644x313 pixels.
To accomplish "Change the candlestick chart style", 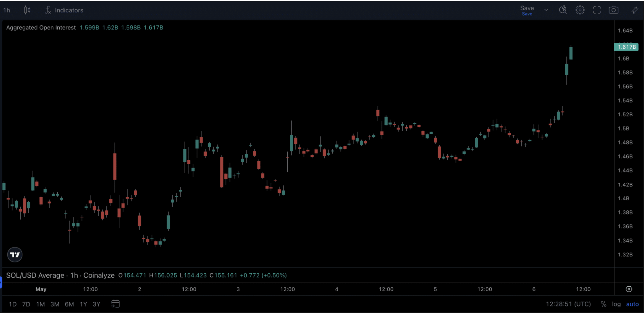I will coord(27,10).
